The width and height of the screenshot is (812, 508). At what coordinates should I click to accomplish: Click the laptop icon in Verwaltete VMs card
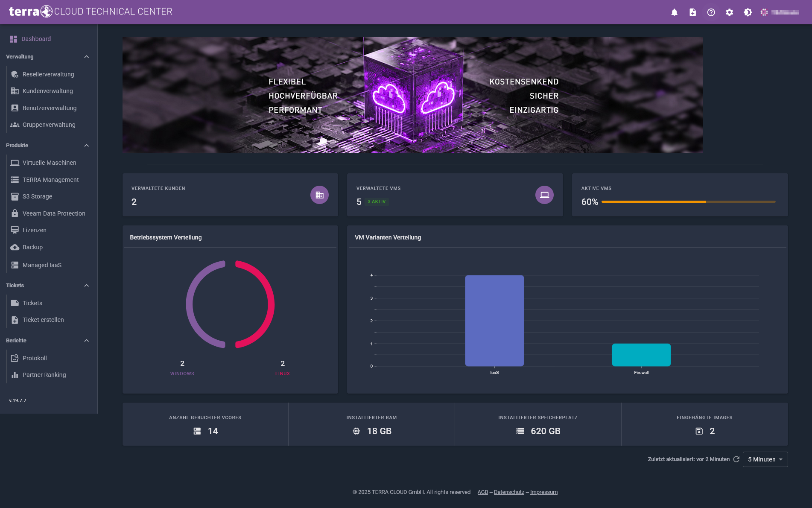pyautogui.click(x=544, y=195)
